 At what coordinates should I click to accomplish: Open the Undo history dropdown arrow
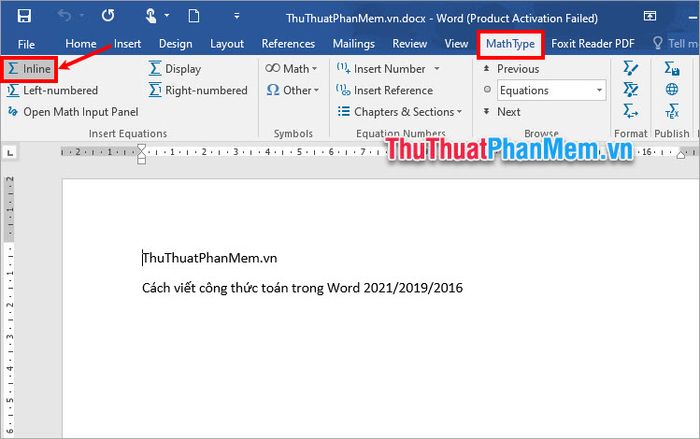pos(82,16)
